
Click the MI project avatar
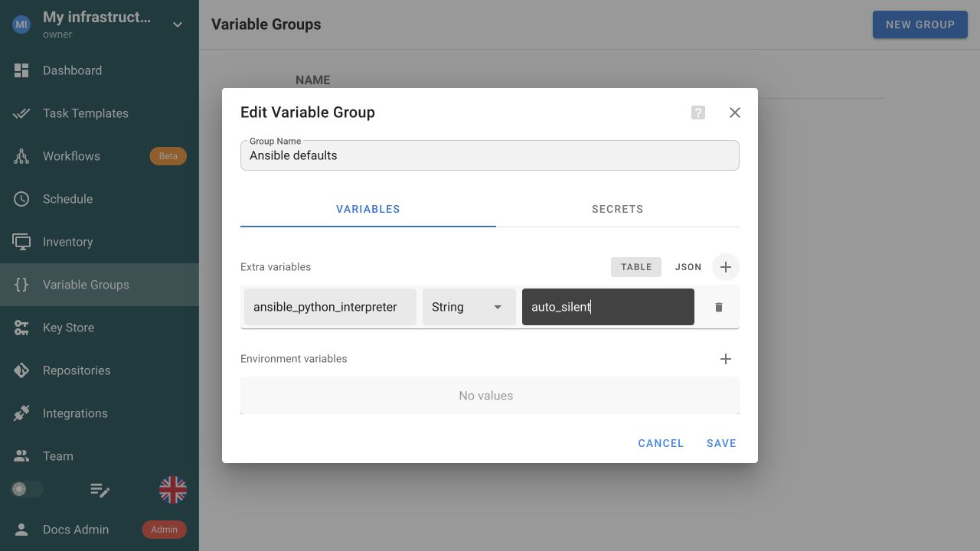pos(21,24)
